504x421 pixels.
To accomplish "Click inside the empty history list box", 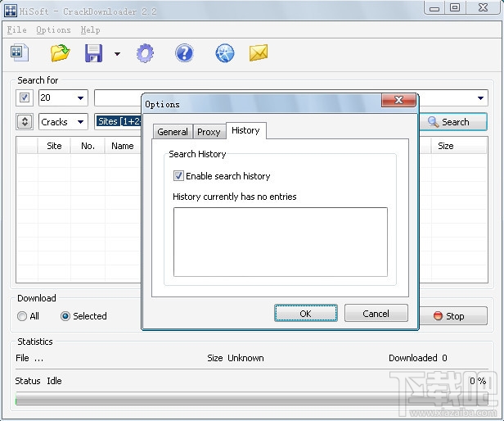I will [281, 242].
